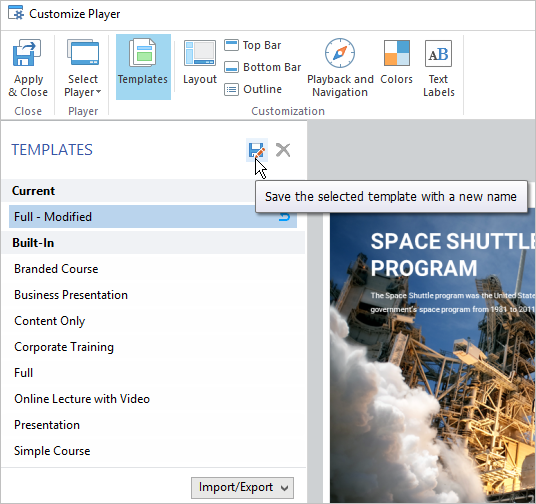Open the Import/Export dropdown
The image size is (536, 504).
242,488
